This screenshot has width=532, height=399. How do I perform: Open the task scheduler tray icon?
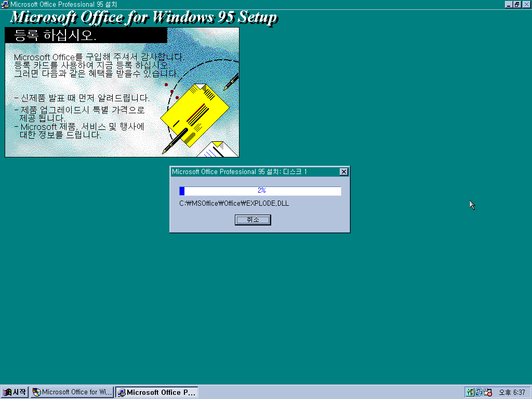488,392
